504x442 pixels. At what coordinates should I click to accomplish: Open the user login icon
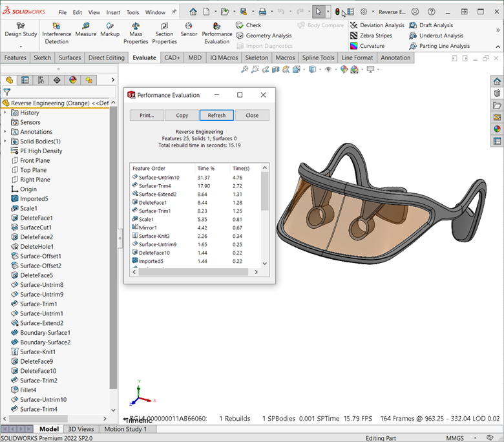(415, 12)
